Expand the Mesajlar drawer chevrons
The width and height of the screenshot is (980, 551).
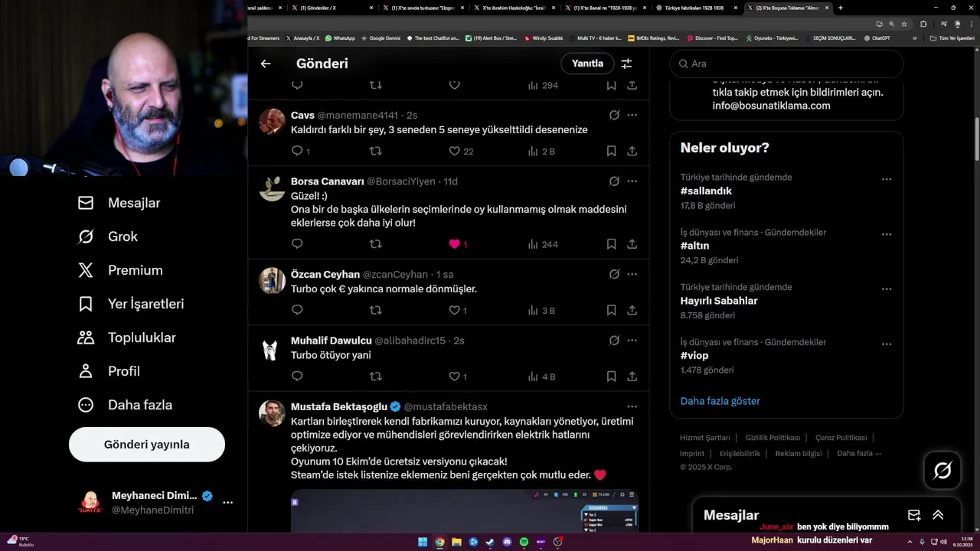coord(938,515)
